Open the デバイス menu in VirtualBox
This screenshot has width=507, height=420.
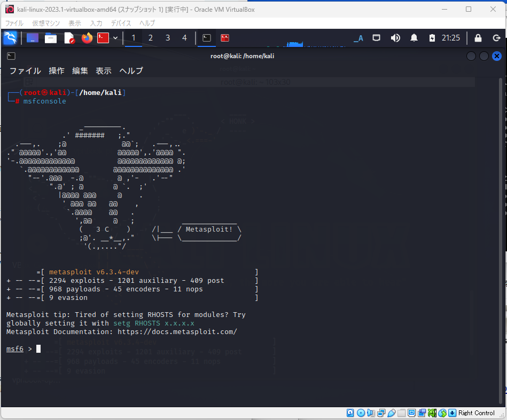[121, 23]
